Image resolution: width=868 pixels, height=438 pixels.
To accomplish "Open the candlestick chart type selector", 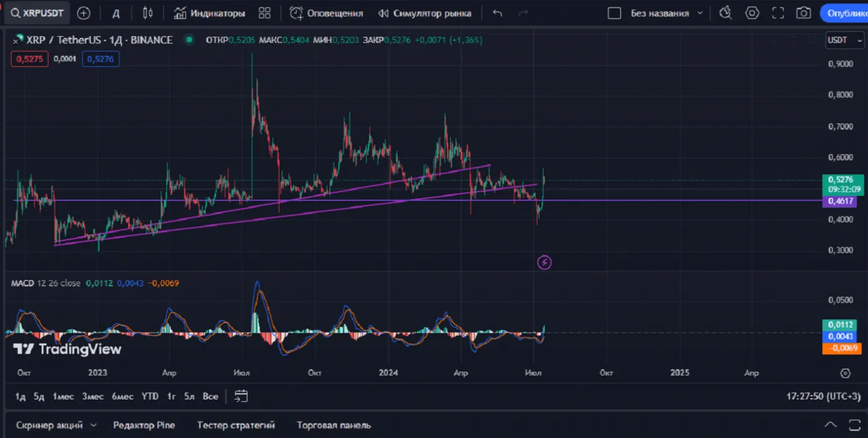I will [148, 13].
